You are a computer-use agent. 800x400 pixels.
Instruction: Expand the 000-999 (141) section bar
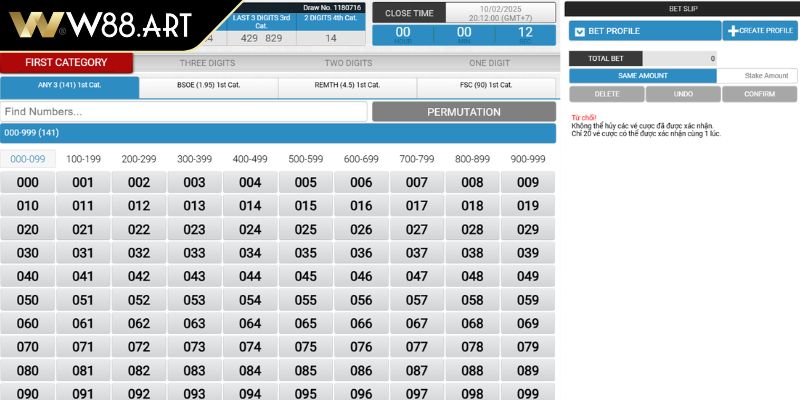click(278, 133)
